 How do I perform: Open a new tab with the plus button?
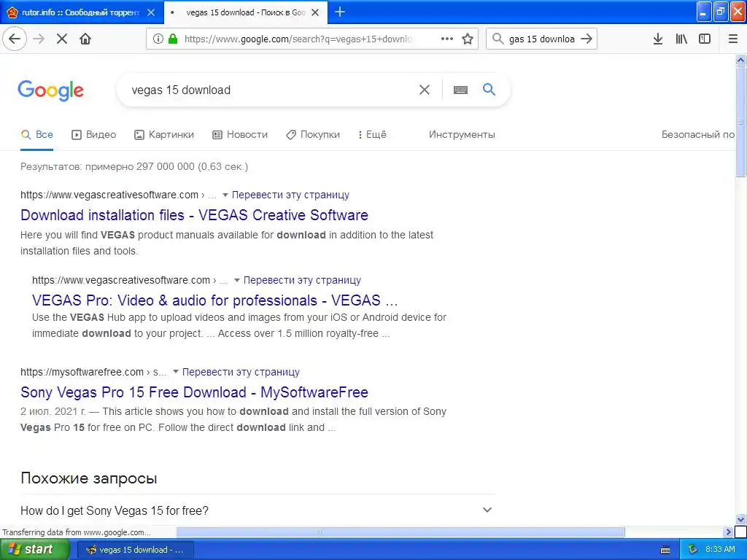pyautogui.click(x=340, y=12)
